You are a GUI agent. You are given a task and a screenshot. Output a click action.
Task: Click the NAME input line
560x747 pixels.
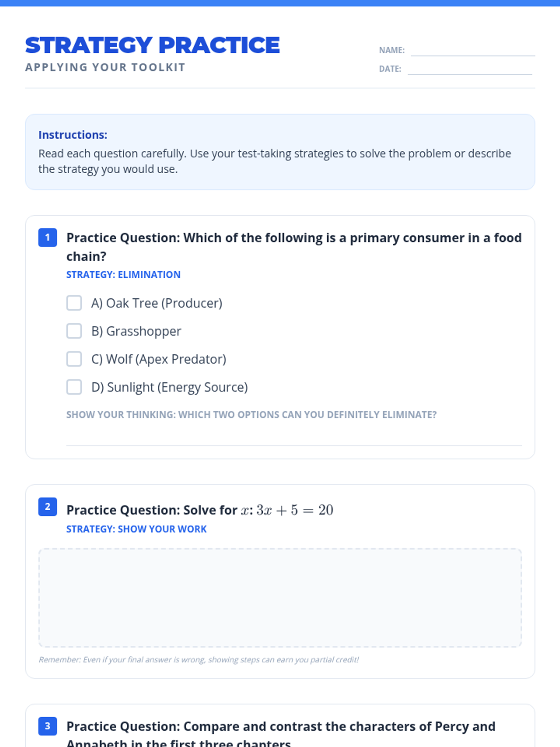472,50
